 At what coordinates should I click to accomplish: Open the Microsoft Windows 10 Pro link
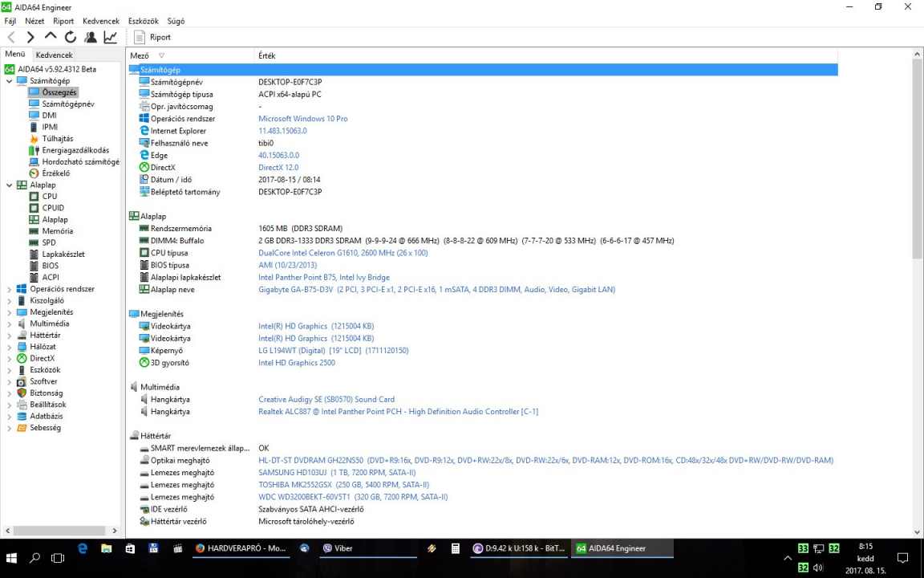click(303, 119)
